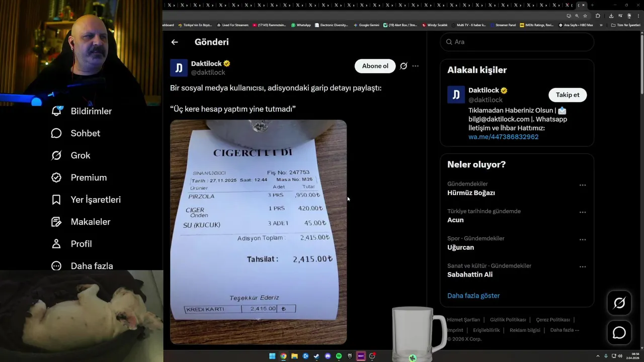The image size is (644, 362).
Task: Open the Çerez Politikası footer link
Action: click(x=553, y=320)
